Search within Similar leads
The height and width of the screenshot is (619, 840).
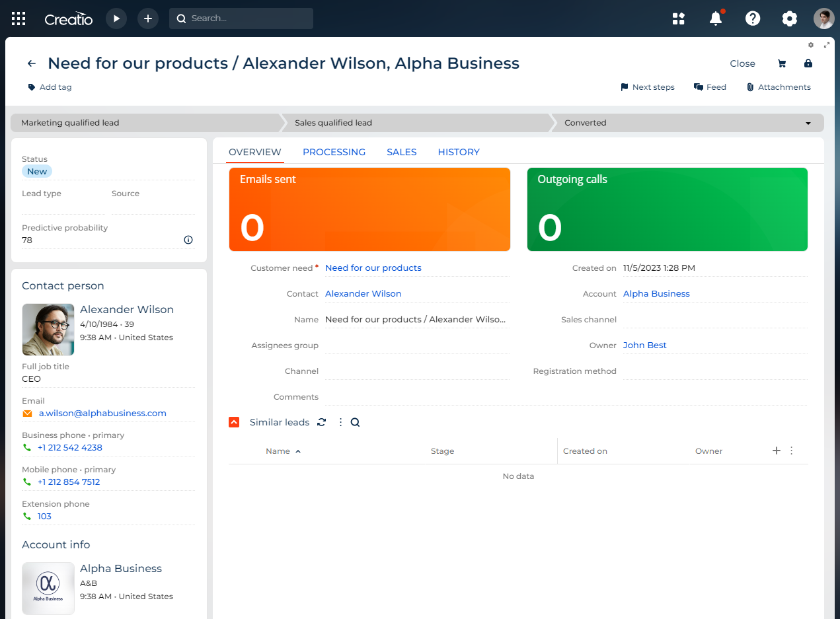(356, 422)
